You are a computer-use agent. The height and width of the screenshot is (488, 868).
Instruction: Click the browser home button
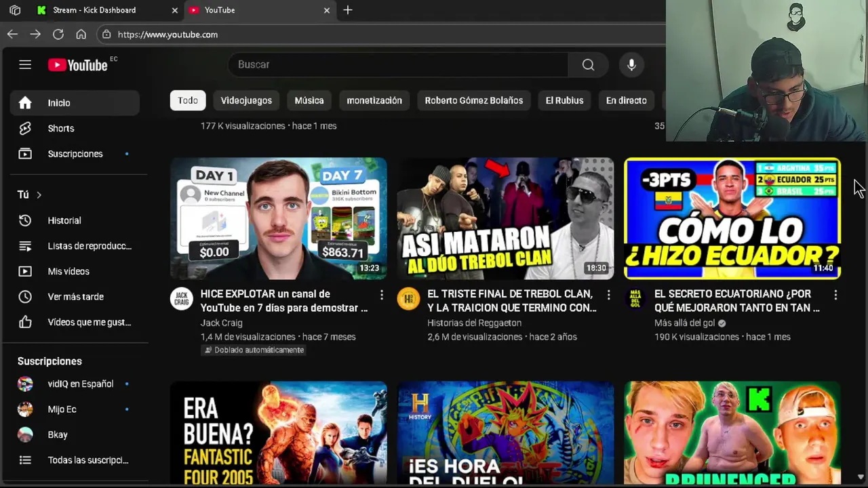pos(81,34)
